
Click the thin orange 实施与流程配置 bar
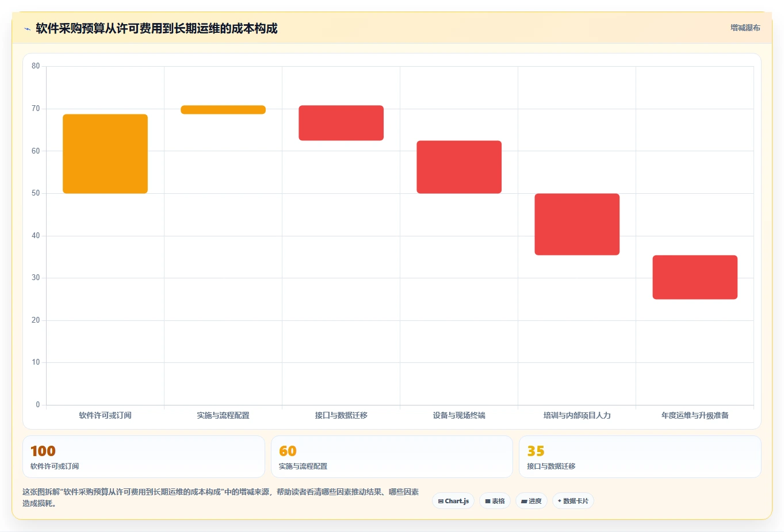click(223, 109)
